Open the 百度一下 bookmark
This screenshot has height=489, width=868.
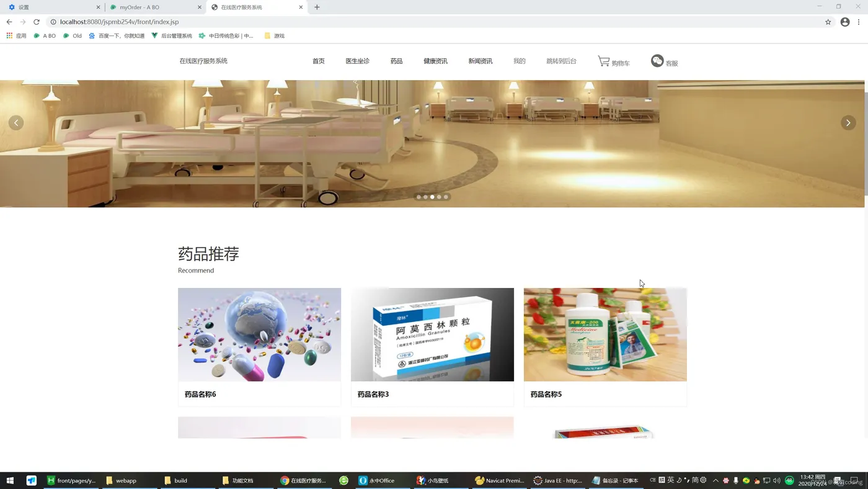coord(117,36)
